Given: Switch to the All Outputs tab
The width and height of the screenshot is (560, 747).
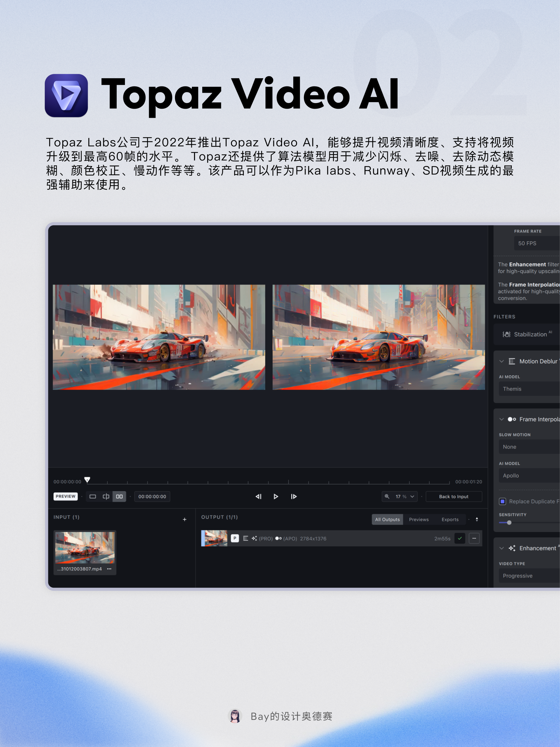Looking at the screenshot, I should coord(387,519).
